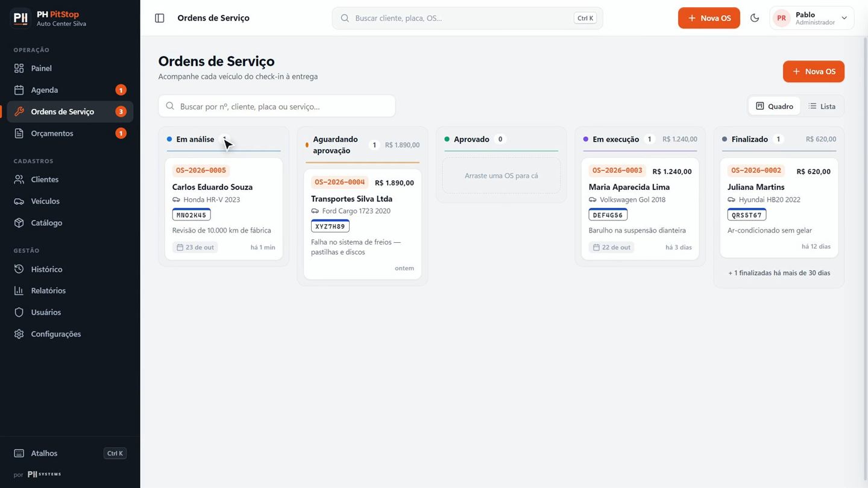Click the XYZ7H89 license plate badge
Screen dimensions: 868x488
(x=330, y=226)
